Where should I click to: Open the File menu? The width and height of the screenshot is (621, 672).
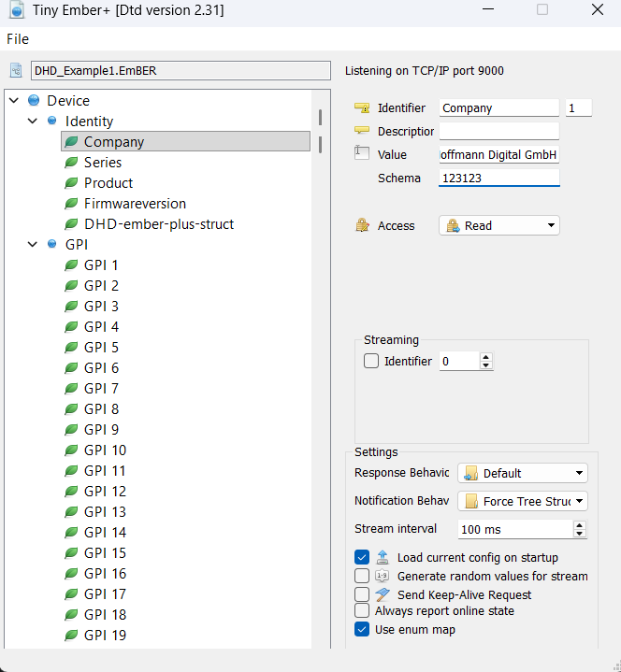point(18,39)
